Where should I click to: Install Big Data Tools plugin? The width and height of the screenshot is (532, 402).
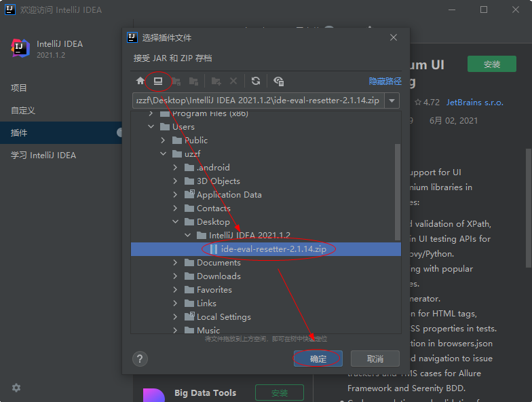click(x=280, y=392)
